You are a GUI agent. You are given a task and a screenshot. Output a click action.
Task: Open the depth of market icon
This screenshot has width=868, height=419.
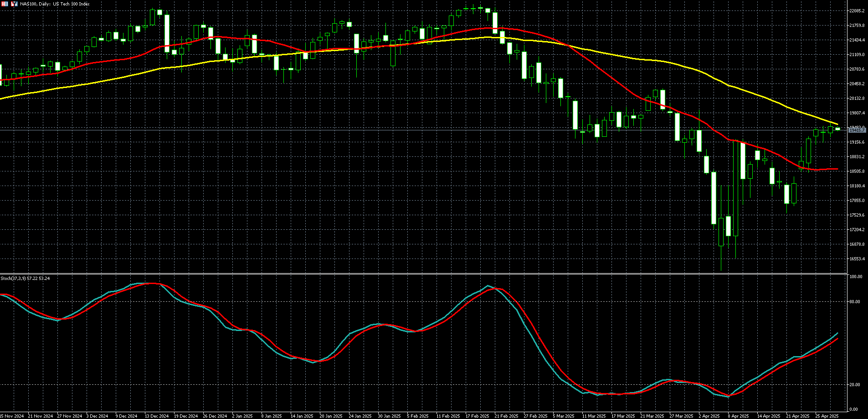[x=15, y=4]
